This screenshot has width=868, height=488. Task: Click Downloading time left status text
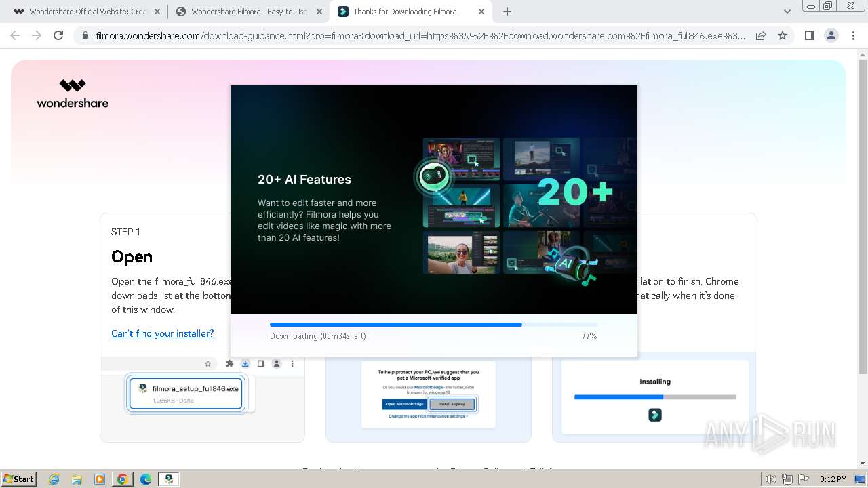tap(318, 336)
